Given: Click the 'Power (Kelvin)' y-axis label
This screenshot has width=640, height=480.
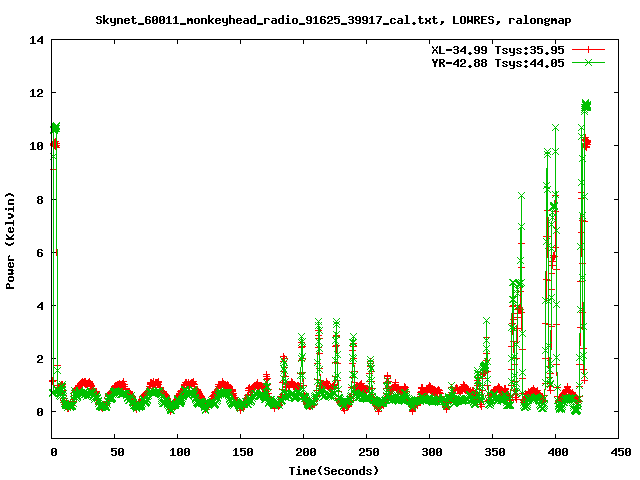Looking at the screenshot, I should tap(10, 241).
